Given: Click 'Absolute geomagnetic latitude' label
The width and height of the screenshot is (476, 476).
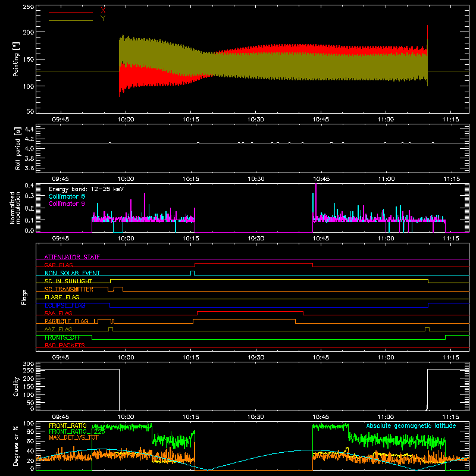Looking at the screenshot, I should (411, 425).
